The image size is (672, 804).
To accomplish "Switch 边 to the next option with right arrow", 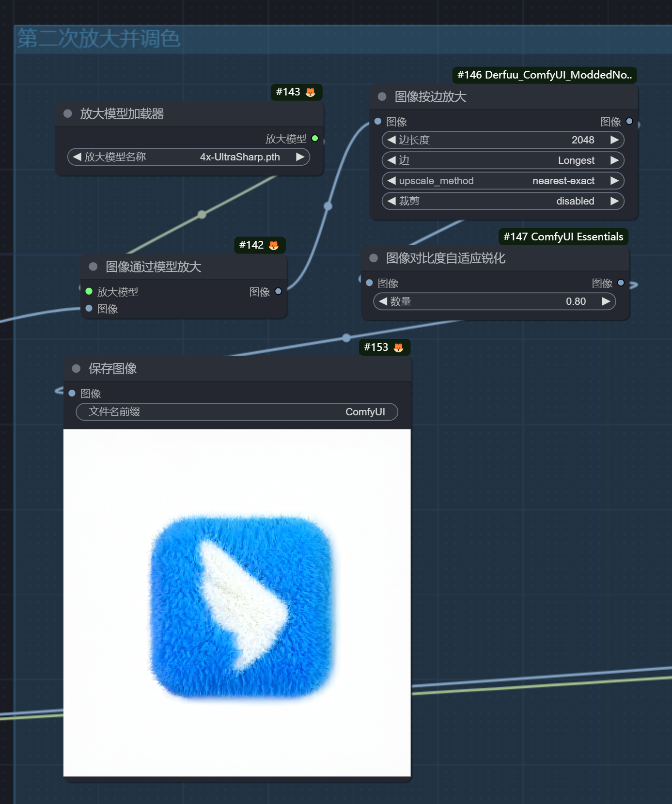I will [614, 160].
